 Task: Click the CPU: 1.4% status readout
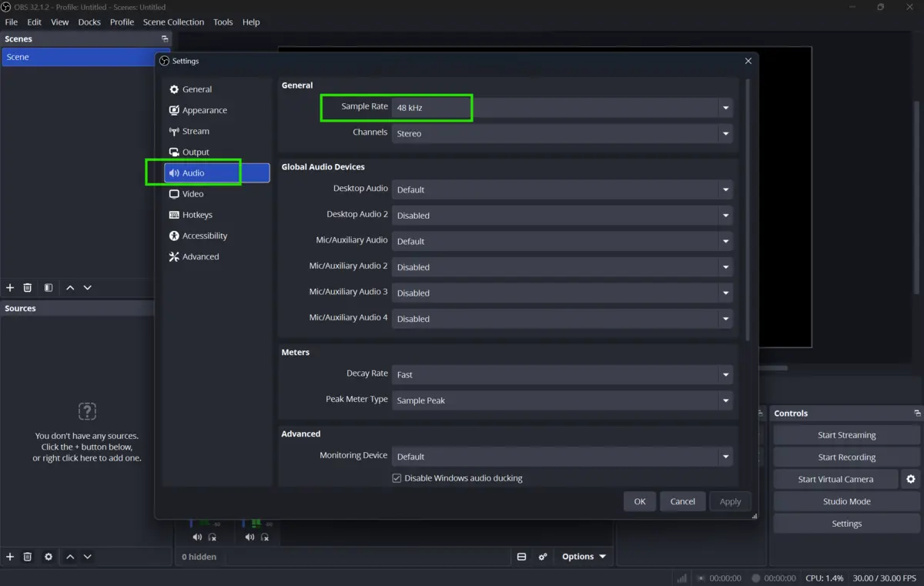825,578
